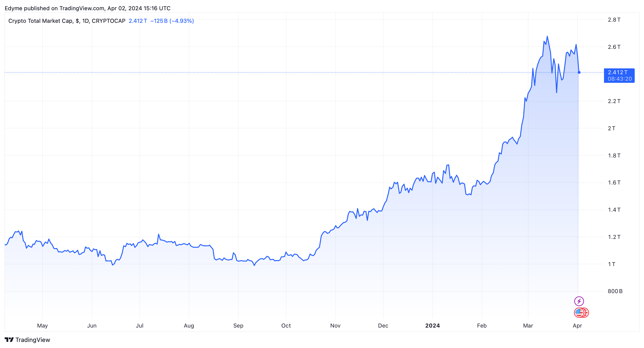Click the 1.6 T price axis label
Viewport: 644px width, 348px height.
tap(614, 182)
